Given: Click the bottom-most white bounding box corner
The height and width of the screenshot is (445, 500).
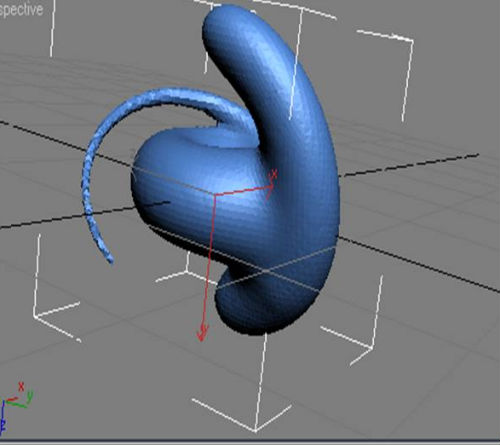Looking at the screenshot, I should (256, 430).
